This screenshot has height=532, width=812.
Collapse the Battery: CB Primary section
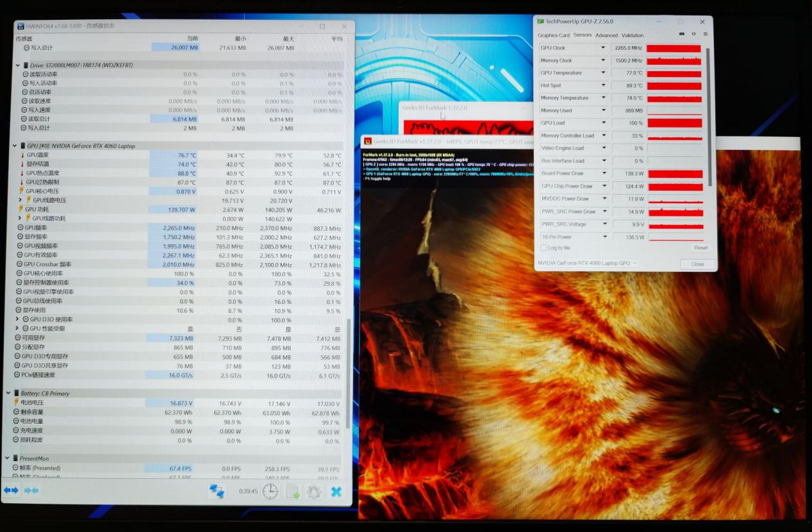click(8, 393)
